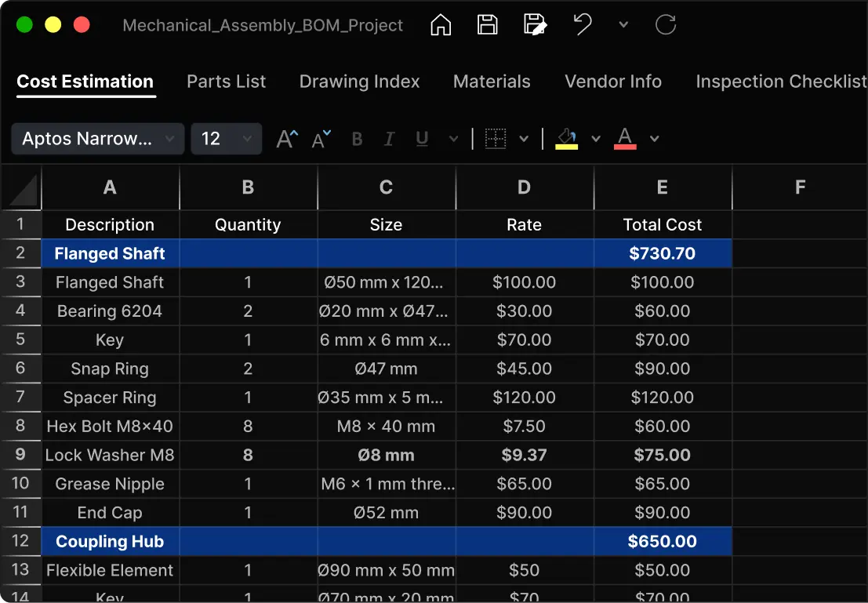Click the Undo arrow icon
The height and width of the screenshot is (603, 868).
[x=583, y=25]
